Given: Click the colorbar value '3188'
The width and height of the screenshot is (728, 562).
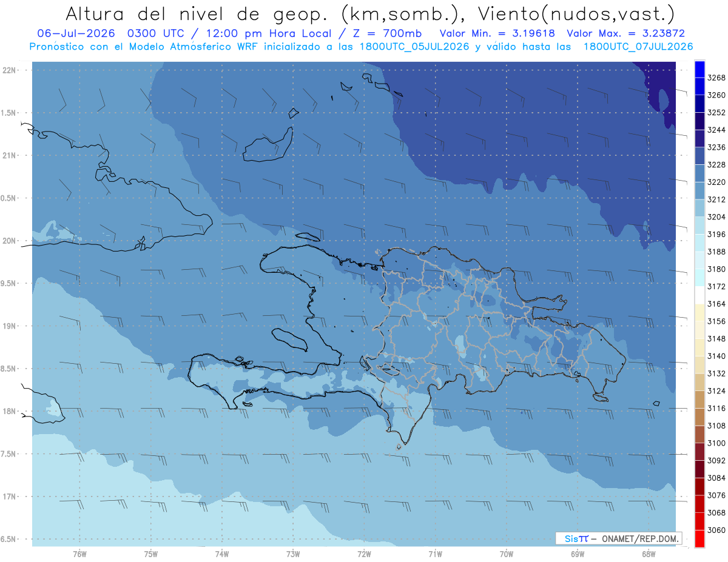Looking at the screenshot, I should pos(716,252).
